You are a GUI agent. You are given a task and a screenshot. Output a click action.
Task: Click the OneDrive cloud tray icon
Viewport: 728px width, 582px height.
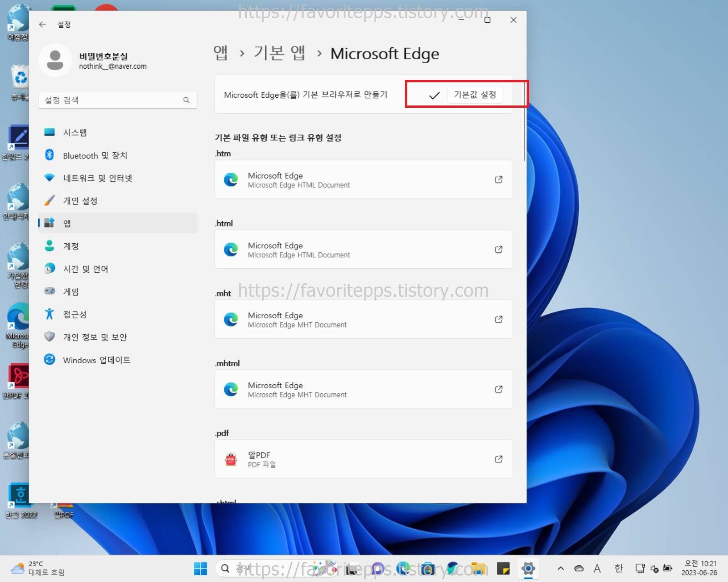(x=579, y=568)
